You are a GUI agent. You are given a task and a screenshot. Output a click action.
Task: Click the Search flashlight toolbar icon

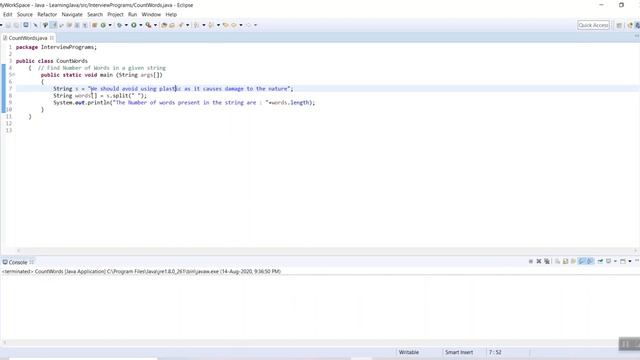[x=181, y=25]
